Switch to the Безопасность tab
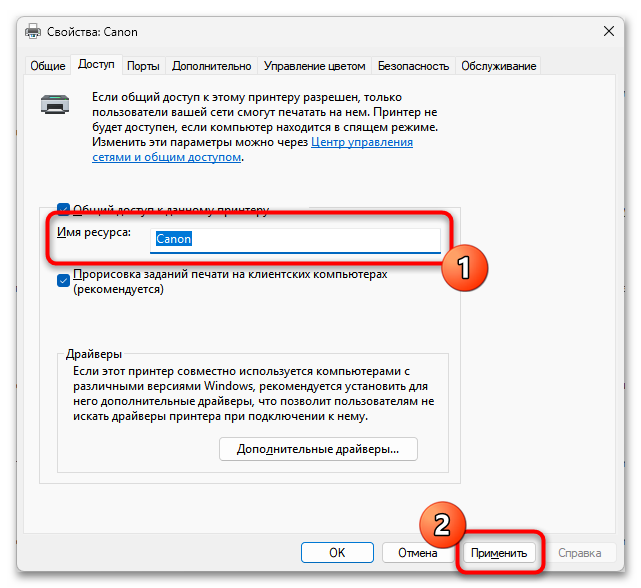 (x=413, y=66)
